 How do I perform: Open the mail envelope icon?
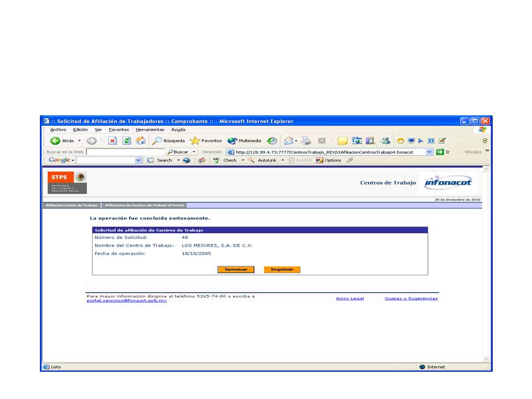[x=289, y=141]
